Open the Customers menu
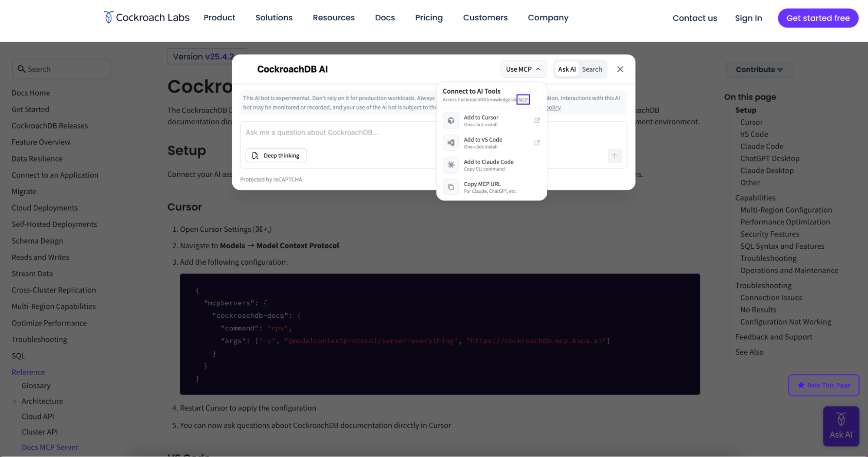Image resolution: width=868 pixels, height=457 pixels. point(485,18)
